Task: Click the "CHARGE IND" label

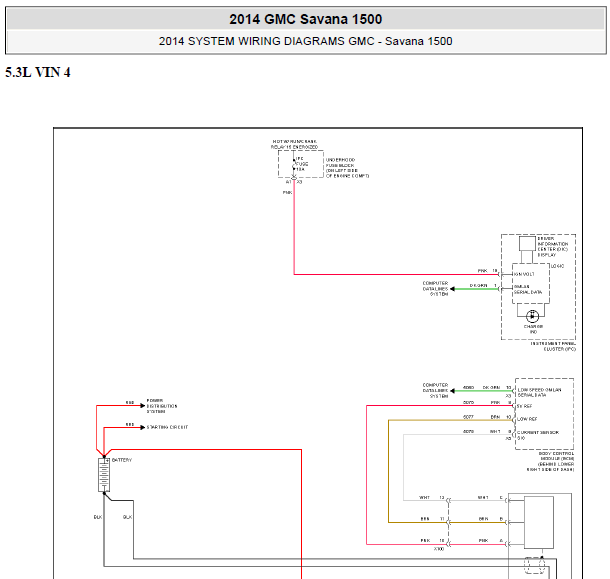Action: (533, 329)
